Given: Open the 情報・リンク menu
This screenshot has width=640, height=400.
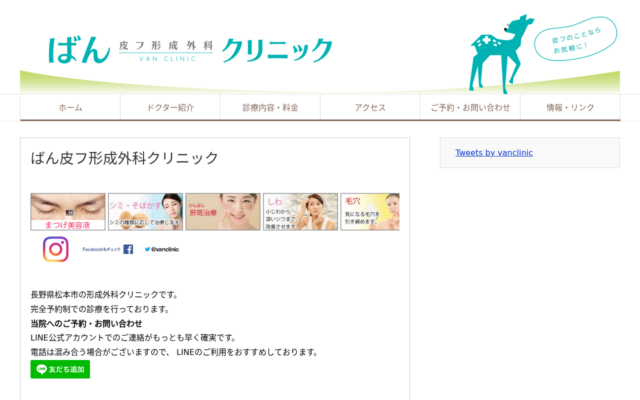Looking at the screenshot, I should tap(570, 107).
